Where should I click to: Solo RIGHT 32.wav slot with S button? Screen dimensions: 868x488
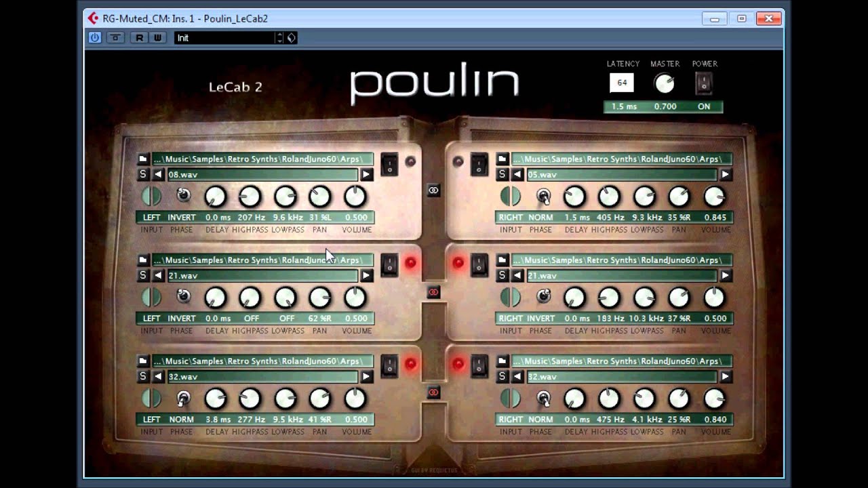pos(502,377)
